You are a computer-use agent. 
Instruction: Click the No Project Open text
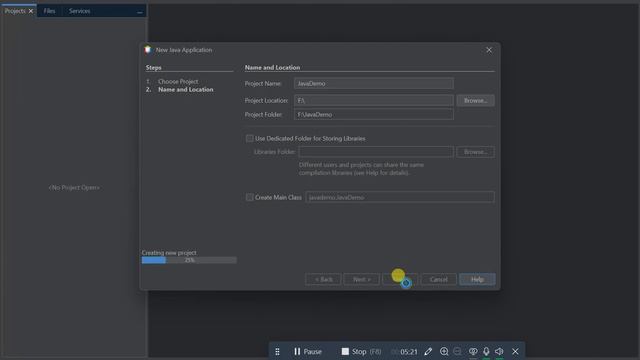point(74,188)
